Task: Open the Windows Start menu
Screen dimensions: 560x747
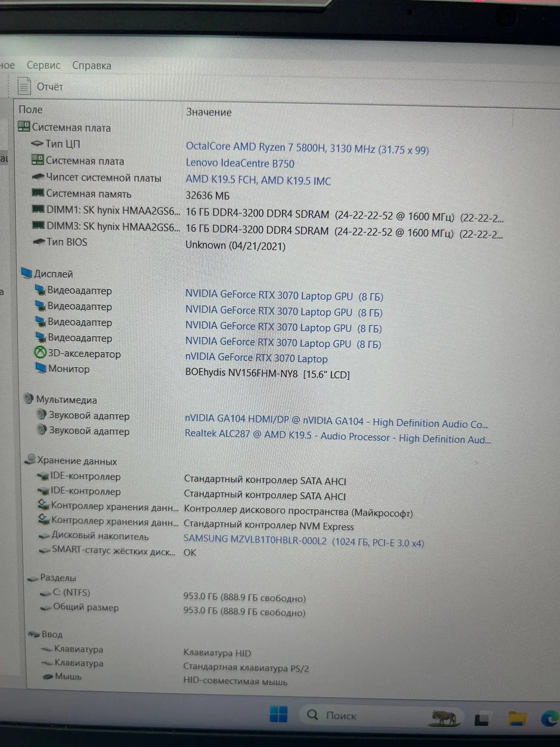Action: 279,714
